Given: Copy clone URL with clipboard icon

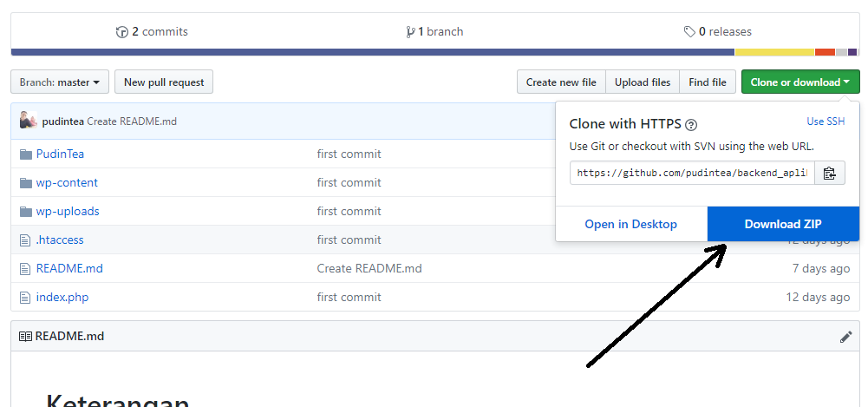Looking at the screenshot, I should [829, 173].
